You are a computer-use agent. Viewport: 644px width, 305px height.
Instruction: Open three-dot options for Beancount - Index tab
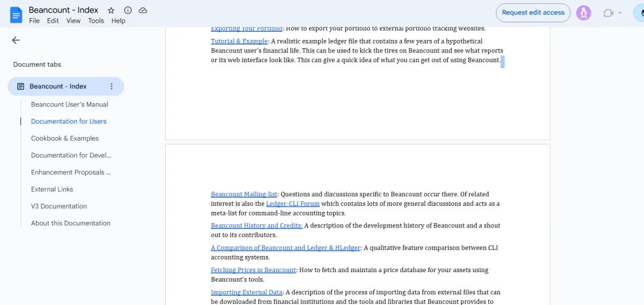(112, 87)
